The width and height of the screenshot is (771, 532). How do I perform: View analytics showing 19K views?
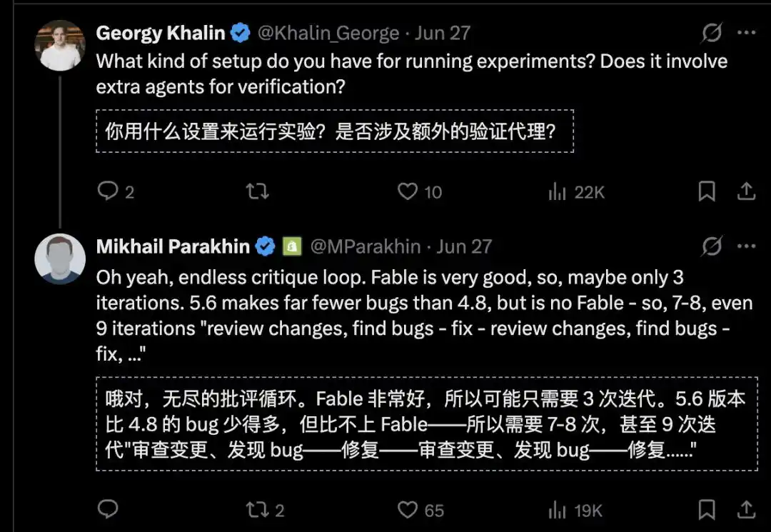pos(575,511)
